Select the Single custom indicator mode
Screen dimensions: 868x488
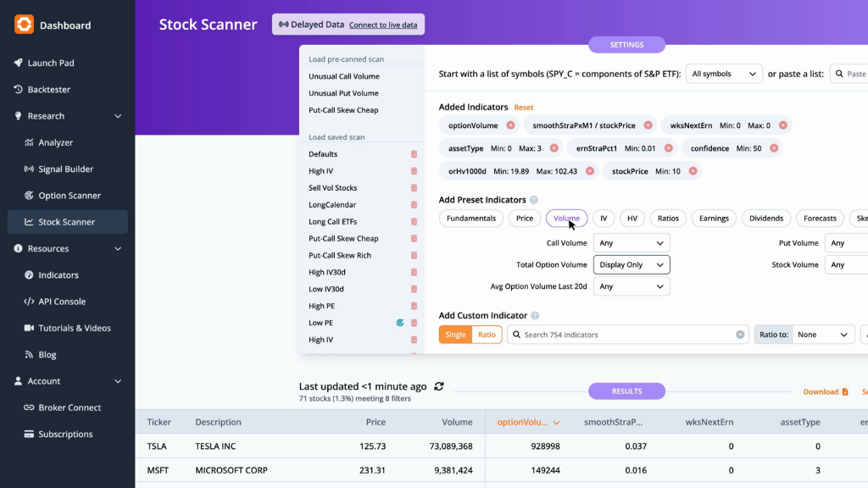pyautogui.click(x=455, y=335)
